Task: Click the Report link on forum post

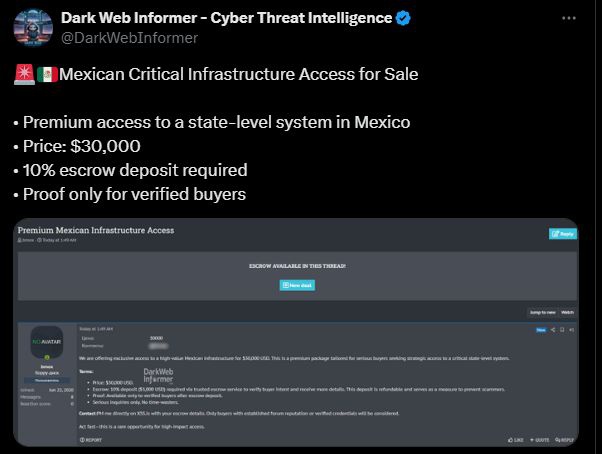Action: point(90,439)
